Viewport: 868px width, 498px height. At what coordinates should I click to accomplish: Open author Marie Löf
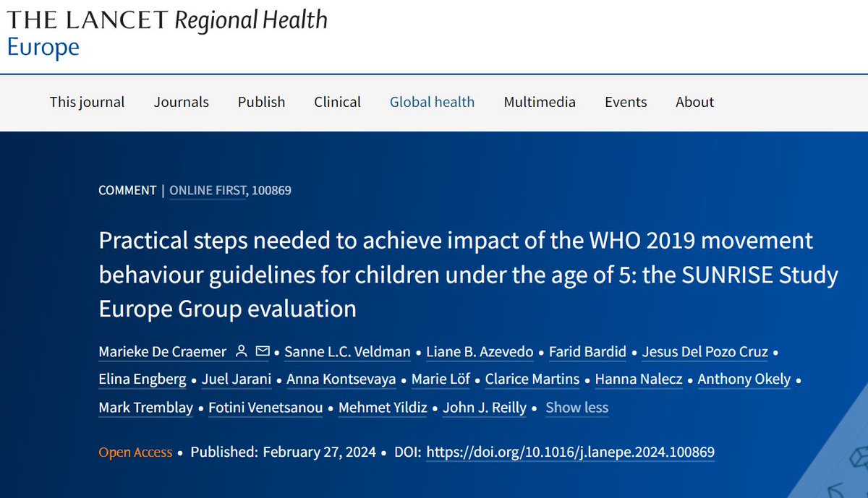point(441,379)
